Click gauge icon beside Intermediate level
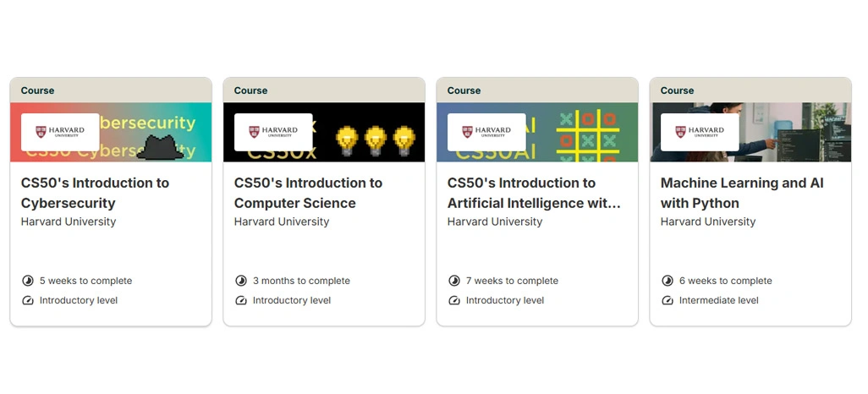The height and width of the screenshot is (394, 868). (x=667, y=300)
